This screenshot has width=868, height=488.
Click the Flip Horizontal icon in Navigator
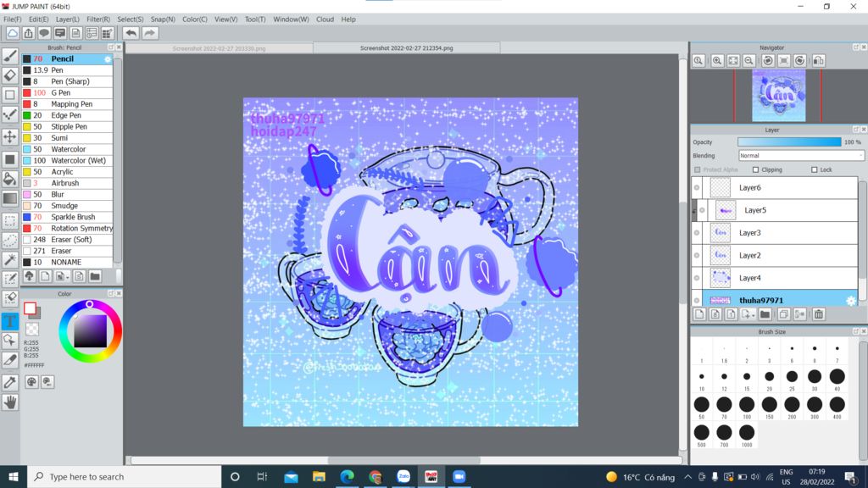[819, 61]
